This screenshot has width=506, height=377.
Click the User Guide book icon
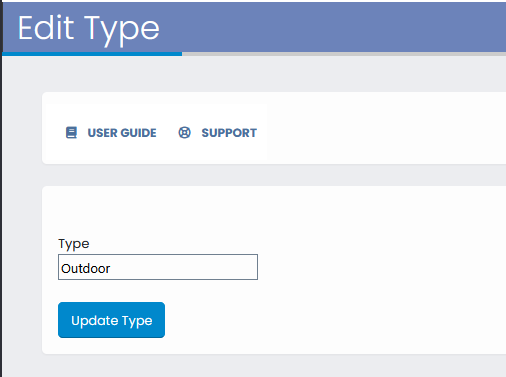[71, 133]
